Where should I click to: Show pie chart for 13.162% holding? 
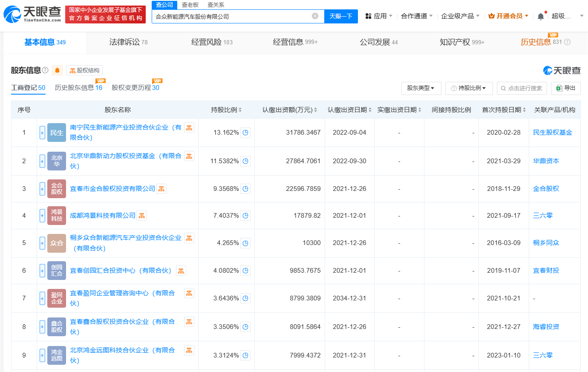(245, 133)
